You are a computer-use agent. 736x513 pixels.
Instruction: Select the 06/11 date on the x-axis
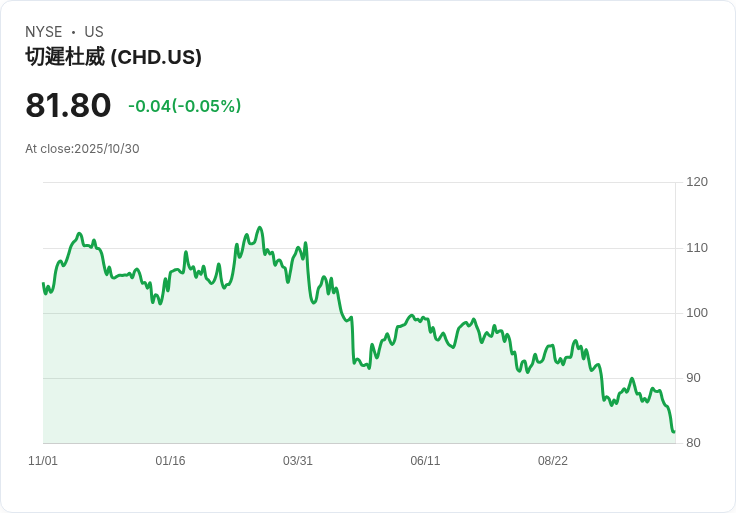coord(425,461)
